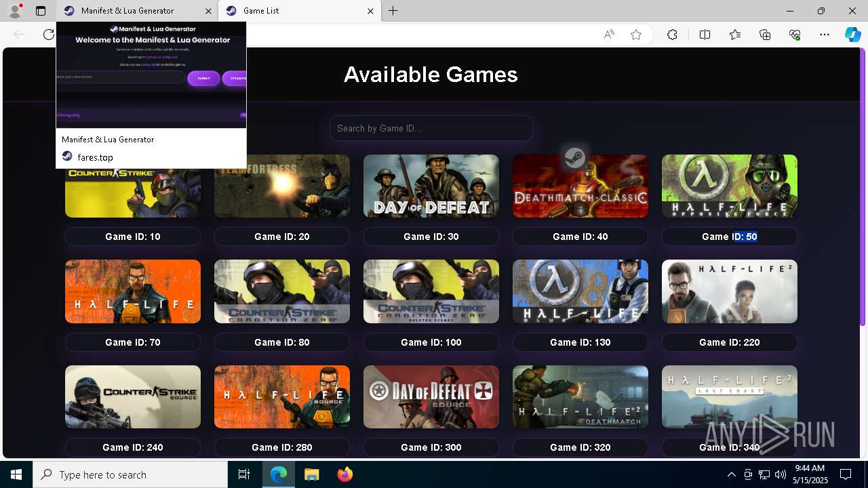
Task: Open Half-Life Opposing Force thumbnail
Action: [730, 186]
